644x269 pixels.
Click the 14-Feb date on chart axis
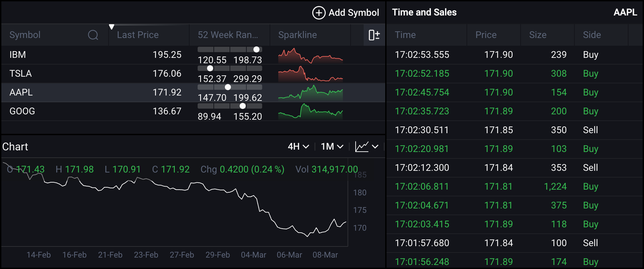39,255
